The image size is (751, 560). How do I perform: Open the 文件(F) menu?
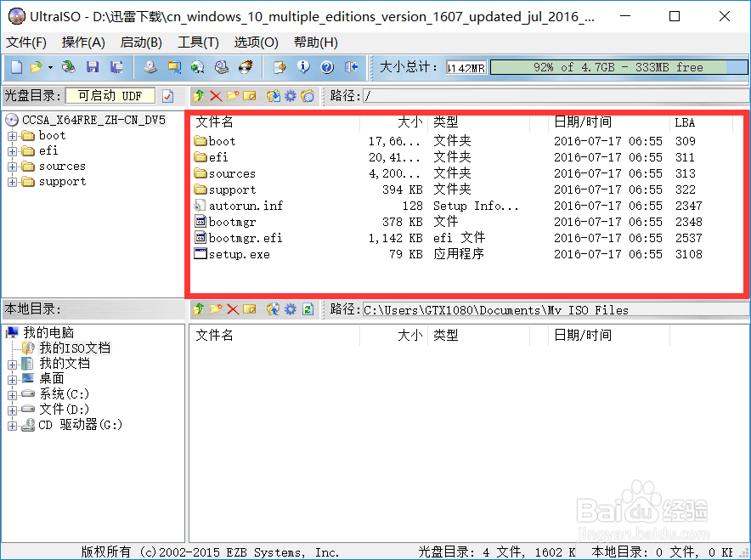pyautogui.click(x=26, y=42)
